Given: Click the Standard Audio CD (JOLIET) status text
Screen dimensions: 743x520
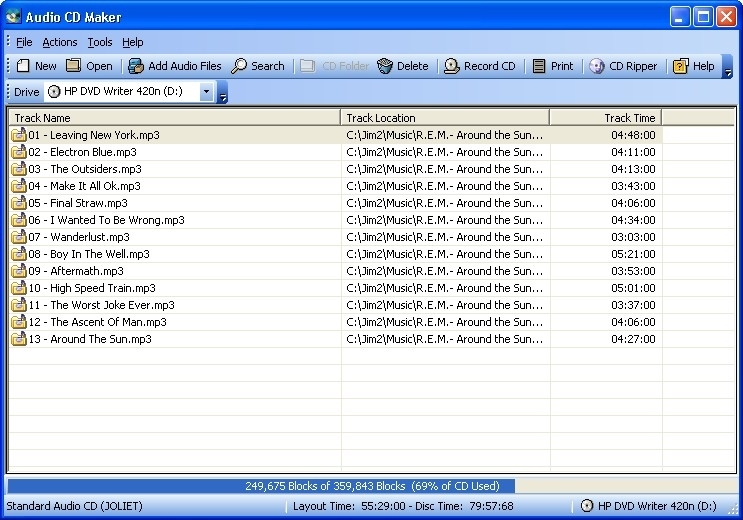Looking at the screenshot, I should (74, 506).
